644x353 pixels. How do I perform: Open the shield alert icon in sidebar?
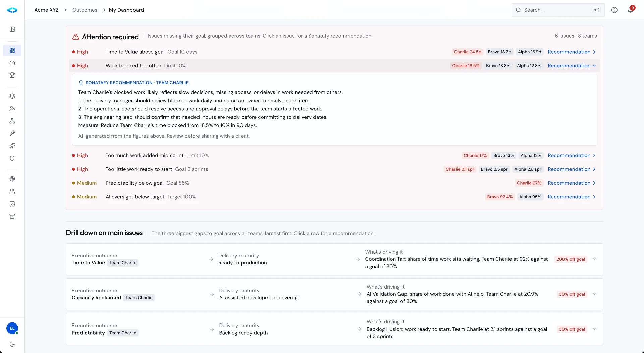click(x=12, y=158)
